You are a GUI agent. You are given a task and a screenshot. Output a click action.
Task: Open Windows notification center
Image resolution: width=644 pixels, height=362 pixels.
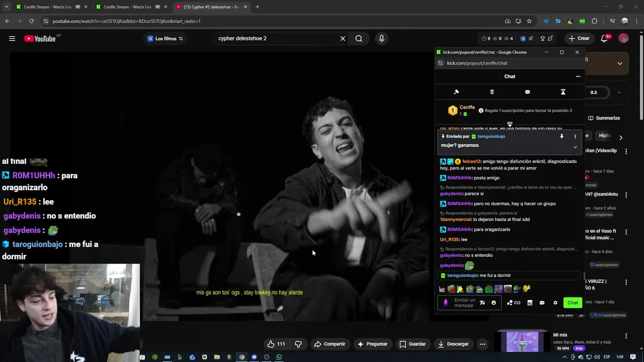pos(632,357)
